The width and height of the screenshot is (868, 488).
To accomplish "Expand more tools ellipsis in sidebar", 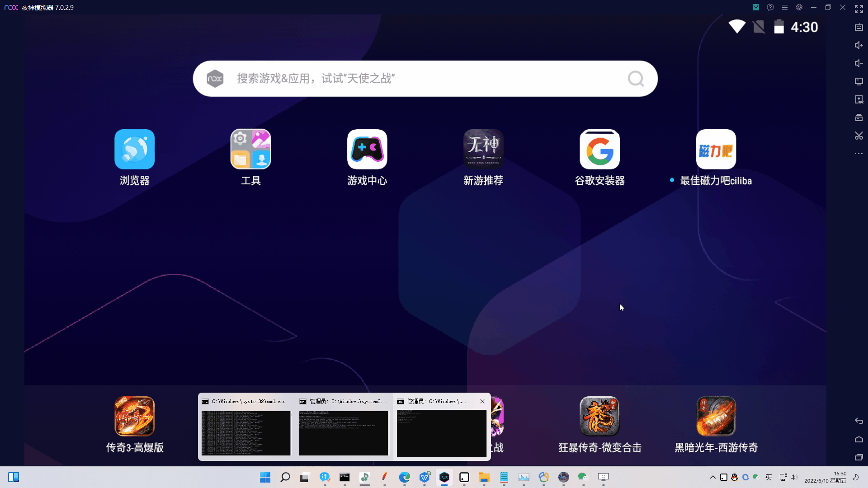I will click(x=859, y=154).
